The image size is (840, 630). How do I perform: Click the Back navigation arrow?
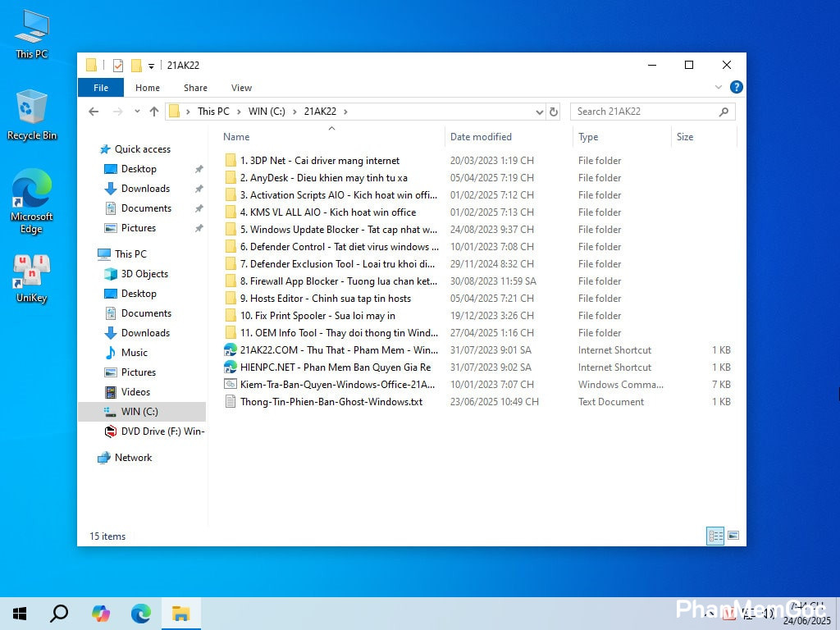click(x=94, y=112)
